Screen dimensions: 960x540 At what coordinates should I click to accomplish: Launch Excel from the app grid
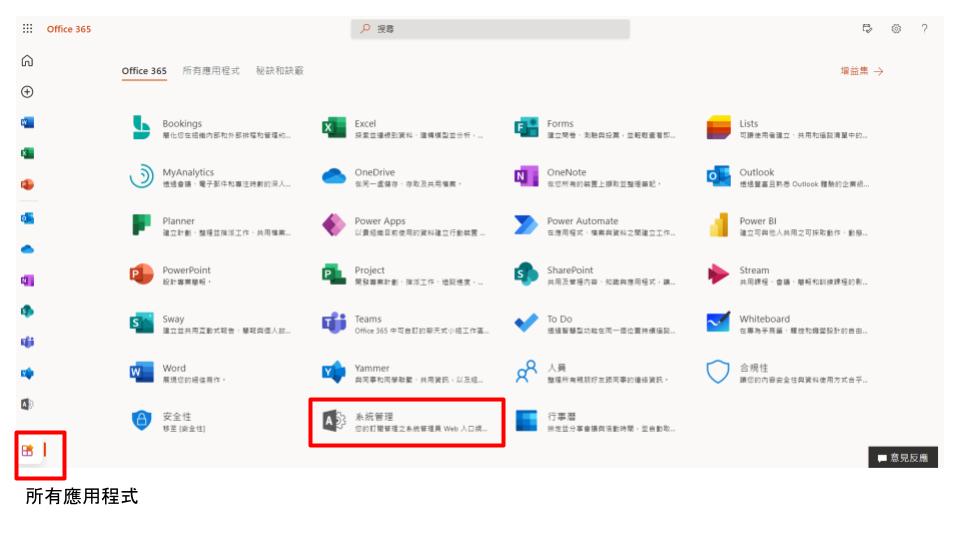tap(402, 128)
